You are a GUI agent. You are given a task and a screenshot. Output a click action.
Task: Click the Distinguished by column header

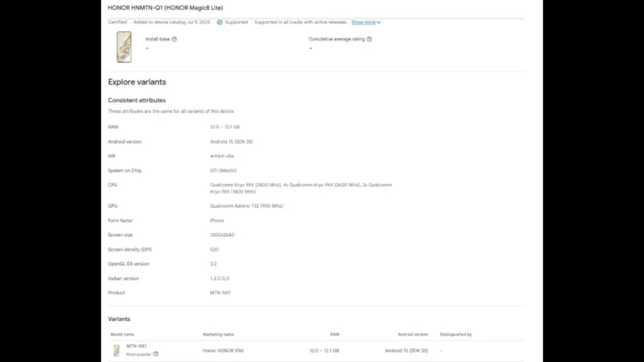coord(456,334)
